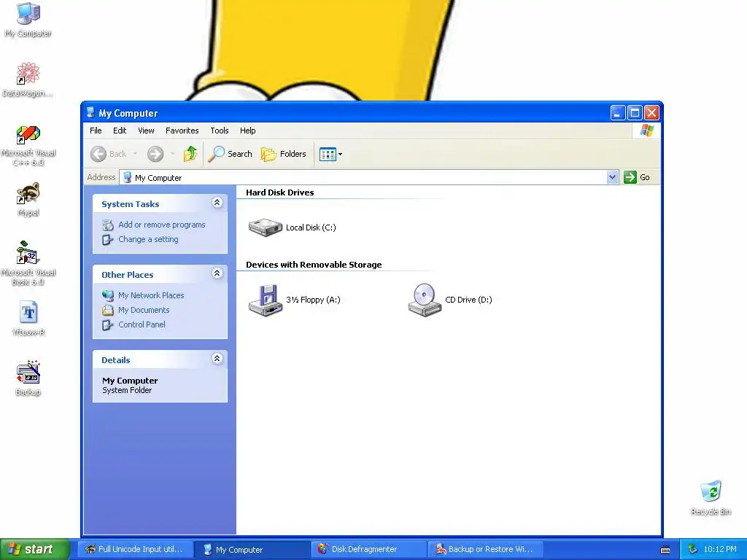Select the Yftoow-R font file icon
The image size is (747, 560).
coord(28,319)
